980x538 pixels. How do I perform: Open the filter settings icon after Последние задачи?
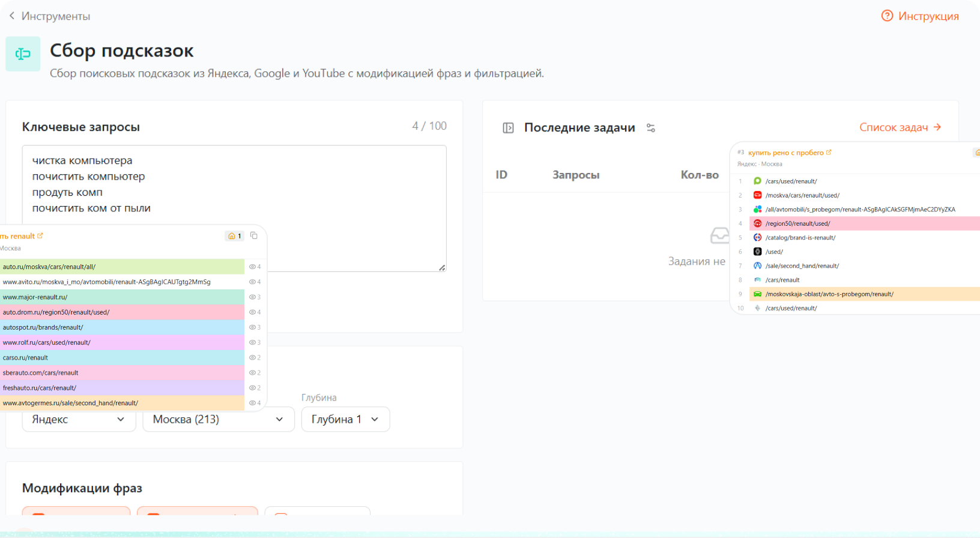[651, 128]
